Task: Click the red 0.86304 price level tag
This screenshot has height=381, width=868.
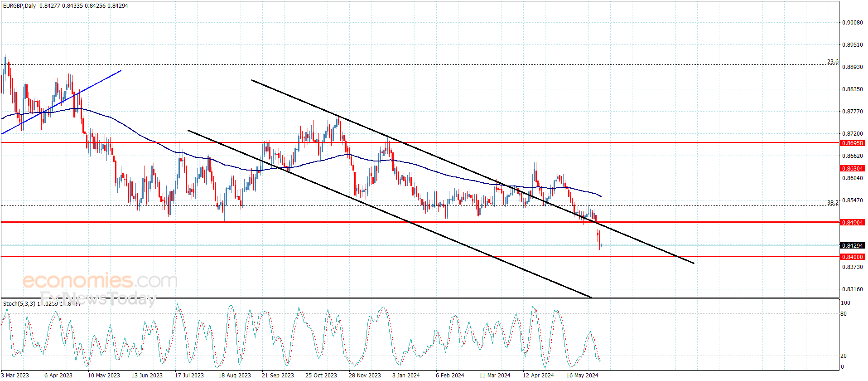Action: tap(853, 168)
